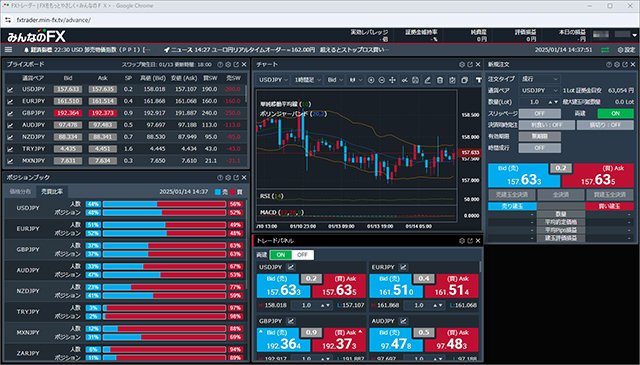The height and width of the screenshot is (365, 640).
Task: Sell EURJPY at Bid 161.510 in trade panel
Action: [395, 286]
